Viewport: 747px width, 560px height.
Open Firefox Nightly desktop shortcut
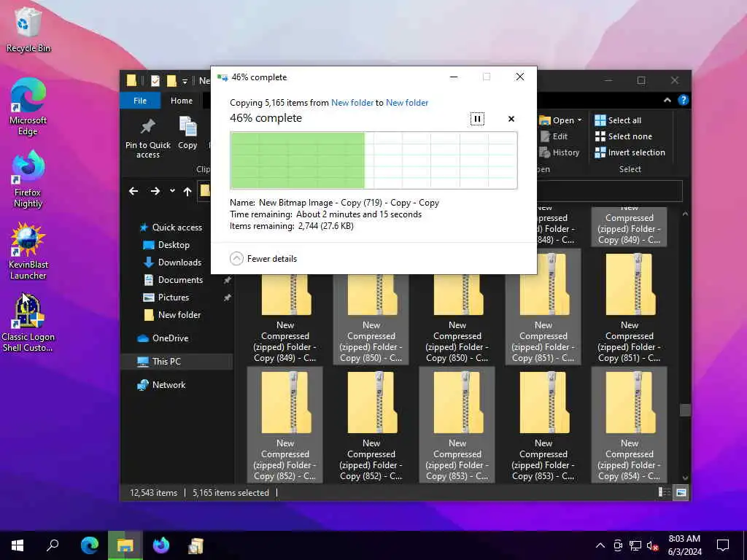28,179
